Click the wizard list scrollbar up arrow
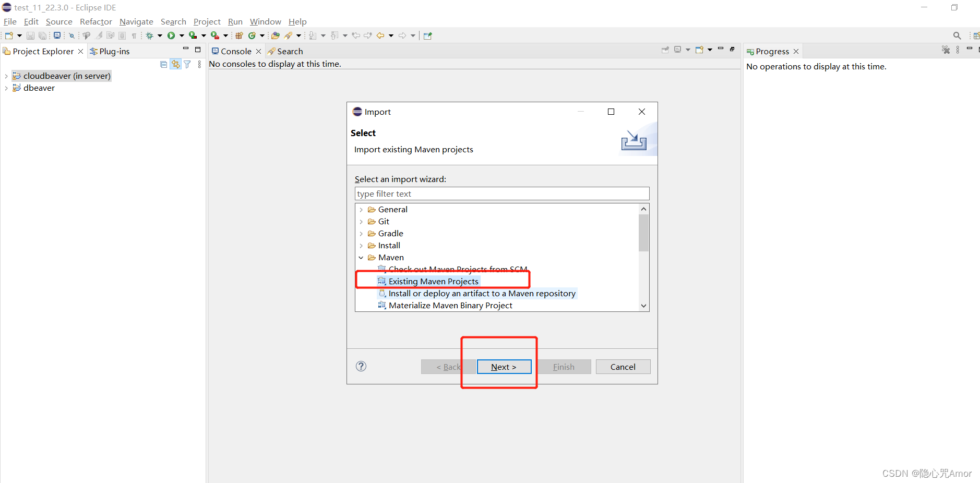Image resolution: width=980 pixels, height=483 pixels. coord(643,209)
